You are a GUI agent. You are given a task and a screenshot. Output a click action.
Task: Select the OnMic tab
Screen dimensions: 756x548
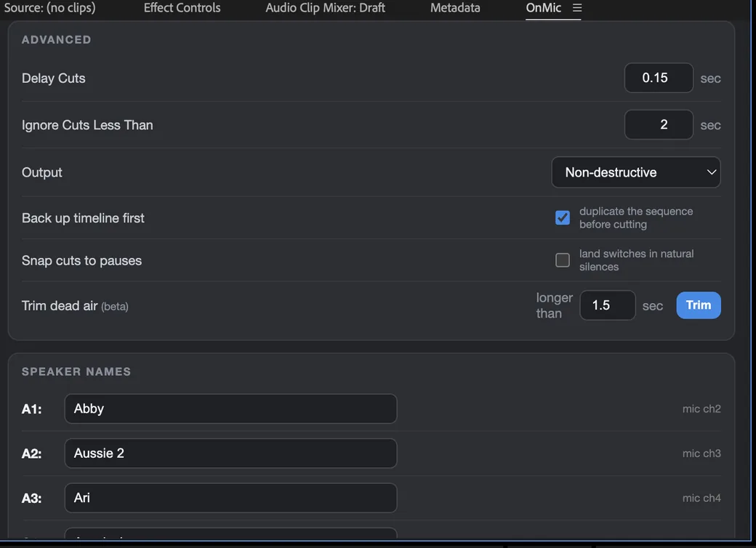[544, 8]
